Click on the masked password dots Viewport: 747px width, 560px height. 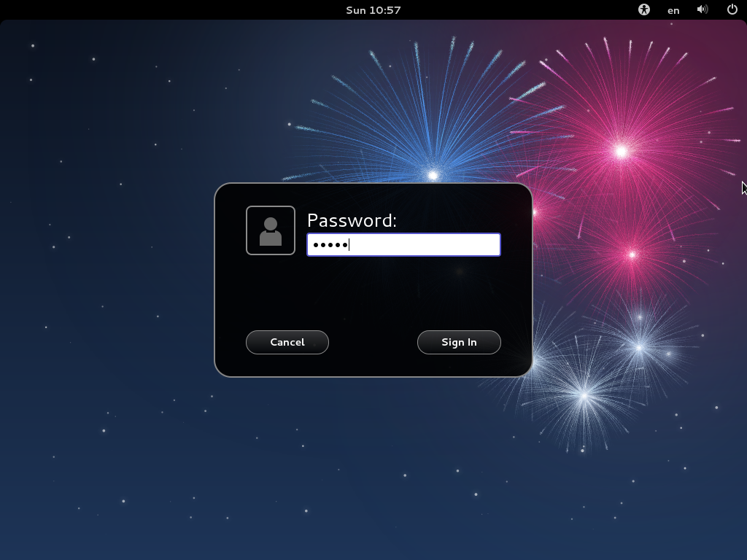pos(330,245)
